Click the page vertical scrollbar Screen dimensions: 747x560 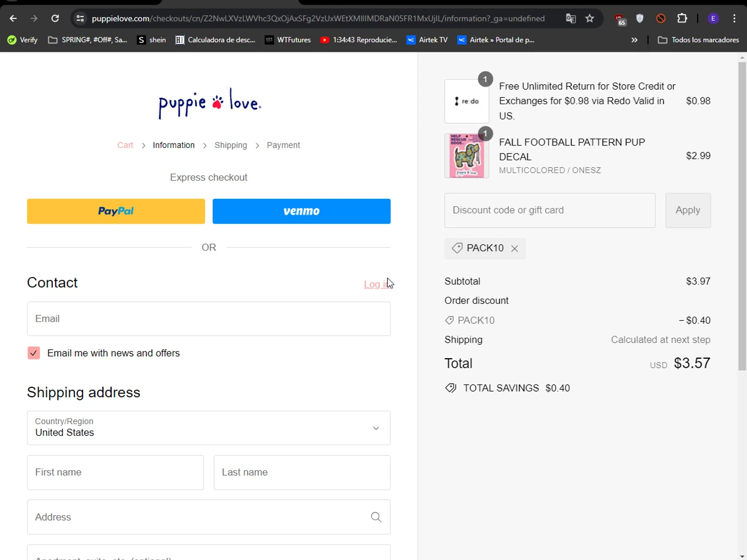(742, 217)
